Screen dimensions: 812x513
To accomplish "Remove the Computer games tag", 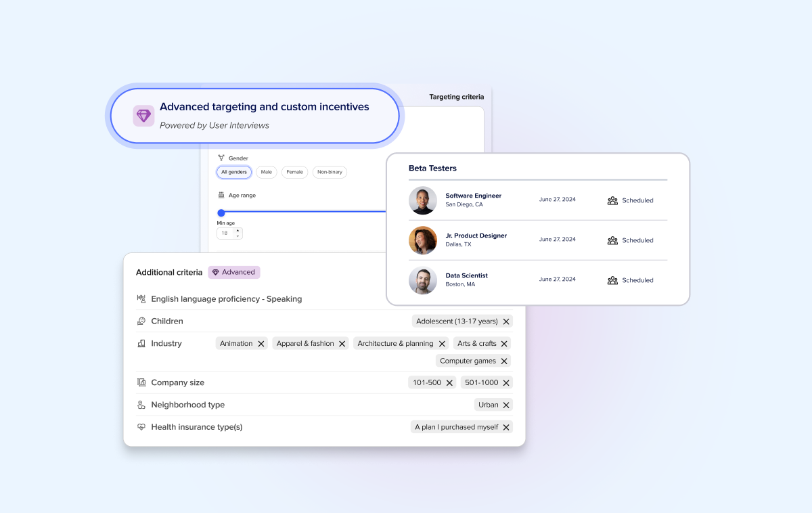I will coord(504,361).
